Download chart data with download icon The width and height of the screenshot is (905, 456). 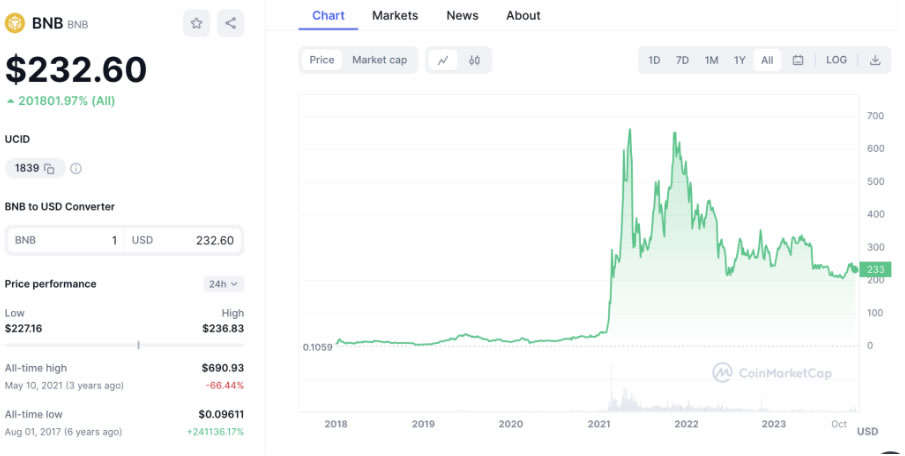[x=875, y=60]
